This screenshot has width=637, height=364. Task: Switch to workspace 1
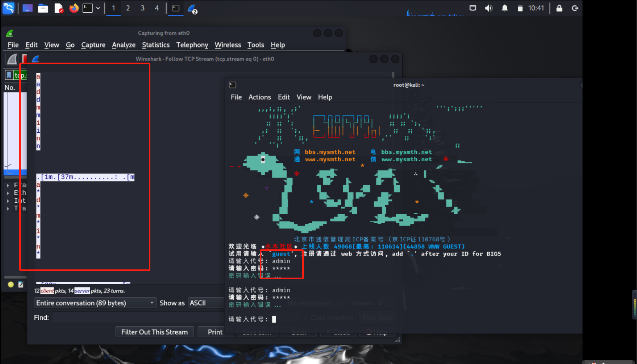(x=113, y=8)
